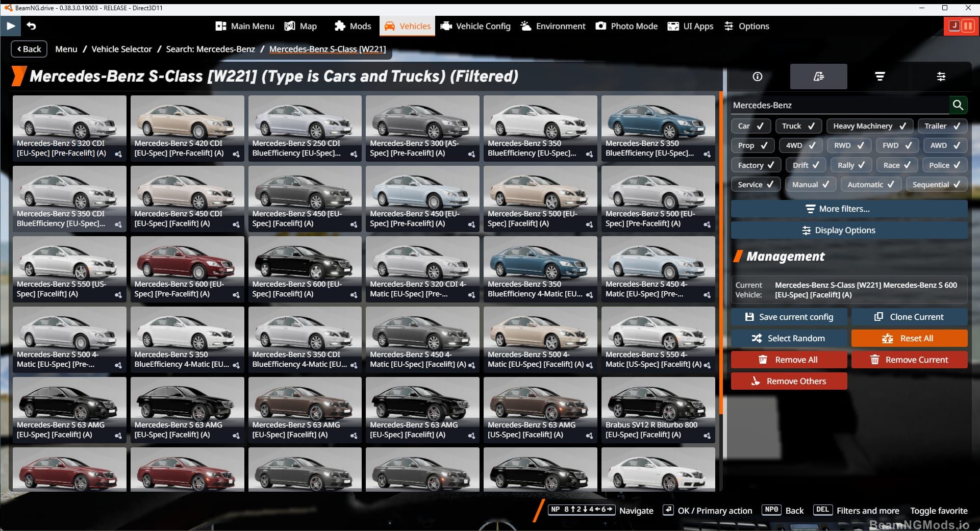Image resolution: width=980 pixels, height=531 pixels.
Task: Switch to the filter tab in the right panel
Action: point(880,77)
